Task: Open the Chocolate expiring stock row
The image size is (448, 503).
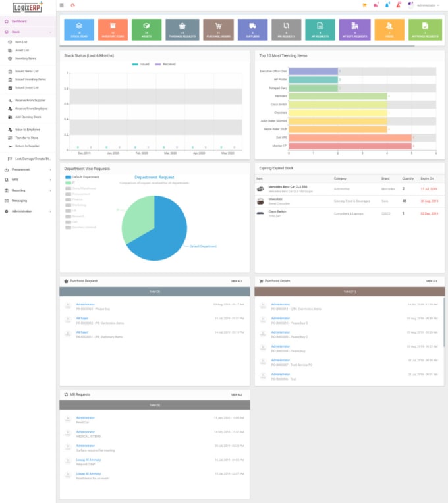Action: point(350,201)
